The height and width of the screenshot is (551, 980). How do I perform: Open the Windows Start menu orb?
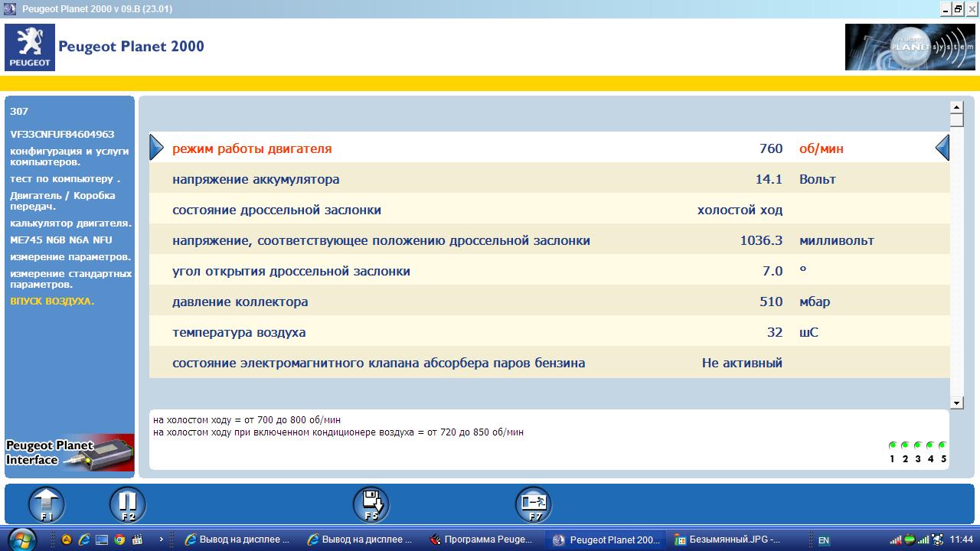click(x=21, y=539)
